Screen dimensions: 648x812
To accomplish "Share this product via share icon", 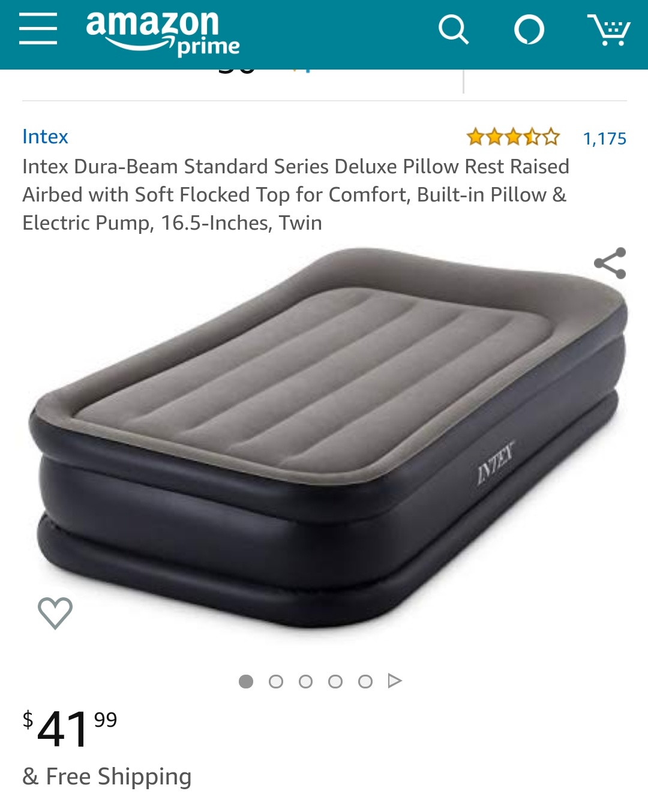I will pos(610,263).
